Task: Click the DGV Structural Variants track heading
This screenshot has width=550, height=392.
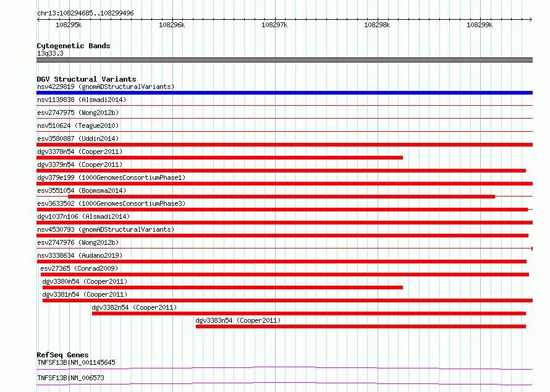Action: pyautogui.click(x=87, y=79)
